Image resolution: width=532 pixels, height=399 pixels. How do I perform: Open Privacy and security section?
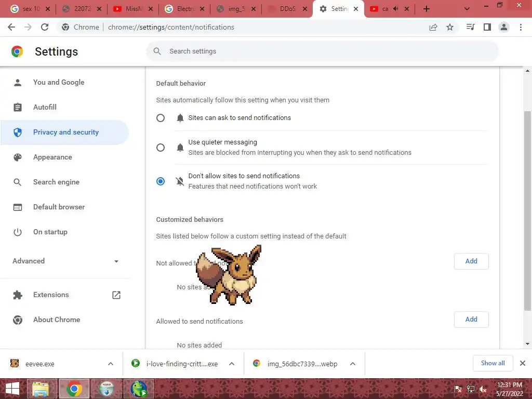click(x=65, y=132)
